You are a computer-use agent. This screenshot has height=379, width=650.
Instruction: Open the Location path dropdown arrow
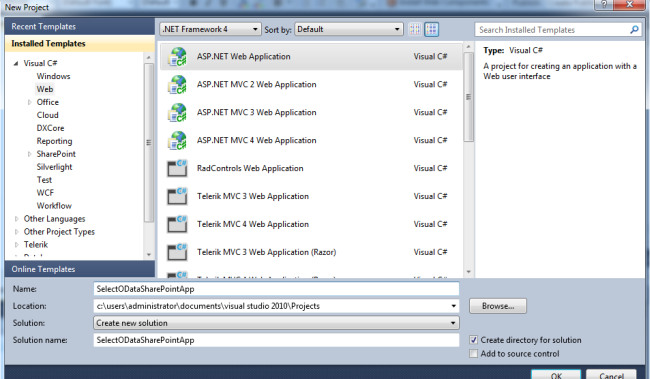pyautogui.click(x=454, y=306)
